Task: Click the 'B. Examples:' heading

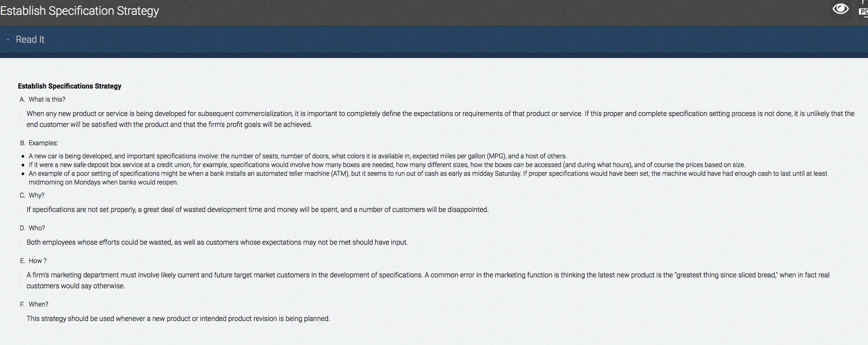Action: click(x=39, y=143)
